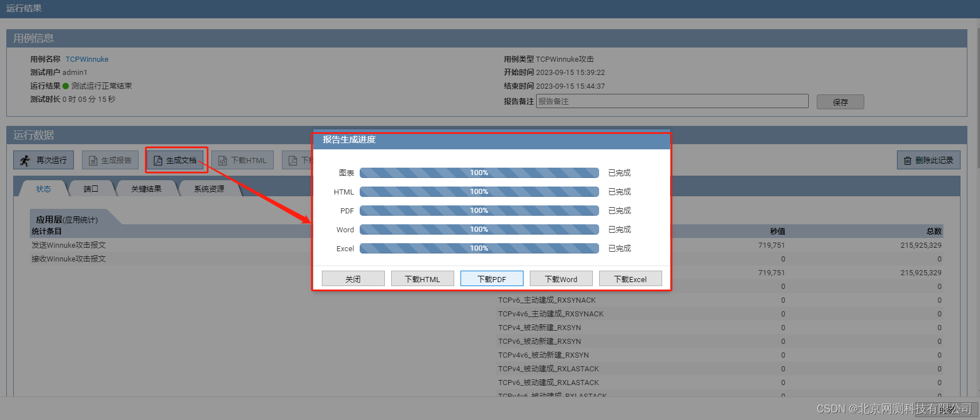Click 保存 next to the report remark
This screenshot has height=420, width=980.
click(840, 102)
